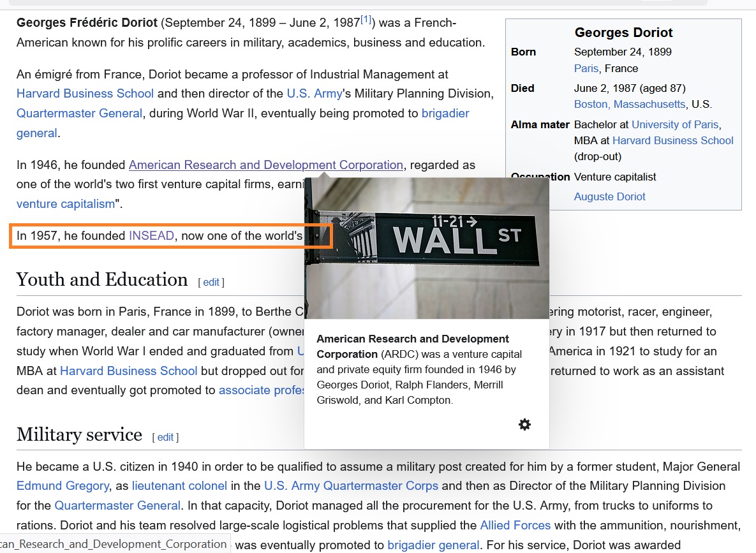This screenshot has width=756, height=553.
Task: Open U.S. Army Quartermaster Corps link
Action: pos(351,486)
